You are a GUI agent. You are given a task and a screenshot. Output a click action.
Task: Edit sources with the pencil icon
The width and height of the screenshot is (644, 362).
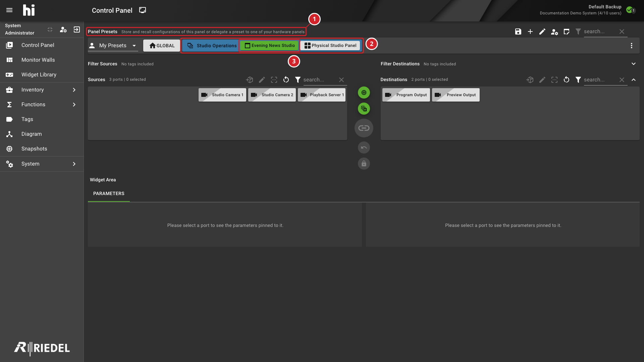pyautogui.click(x=262, y=80)
